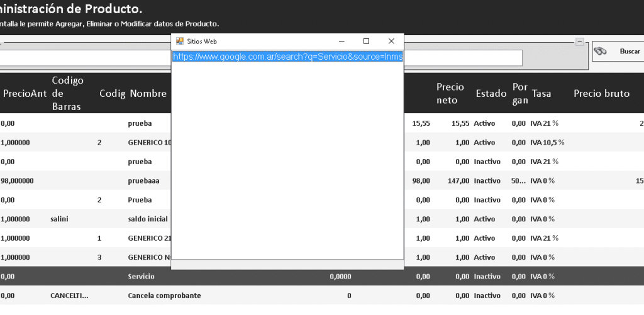The height and width of the screenshot is (315, 644).
Task: Click the Tasa column header
Action: [541, 94]
